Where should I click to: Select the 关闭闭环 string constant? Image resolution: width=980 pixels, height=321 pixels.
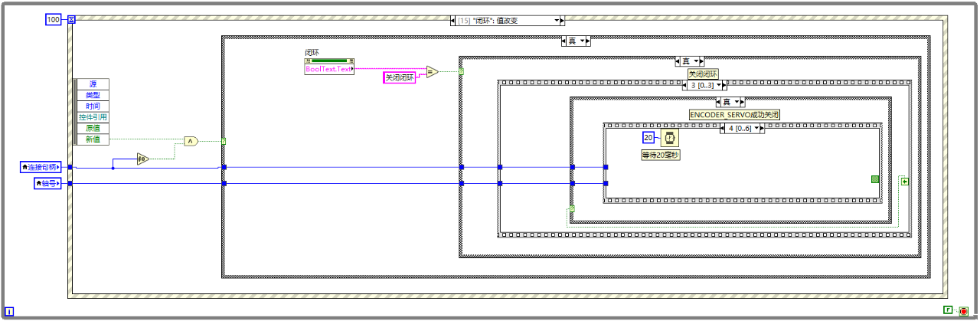pos(399,77)
